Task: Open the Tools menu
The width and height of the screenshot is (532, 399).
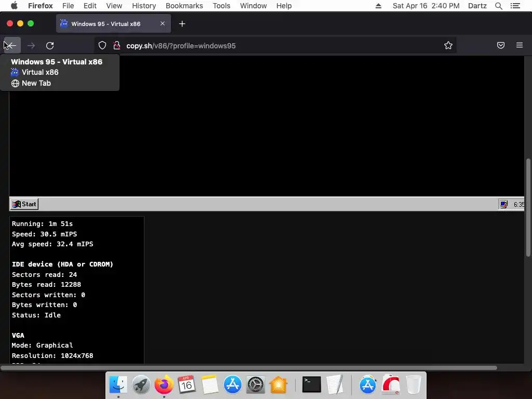Action: (x=221, y=6)
